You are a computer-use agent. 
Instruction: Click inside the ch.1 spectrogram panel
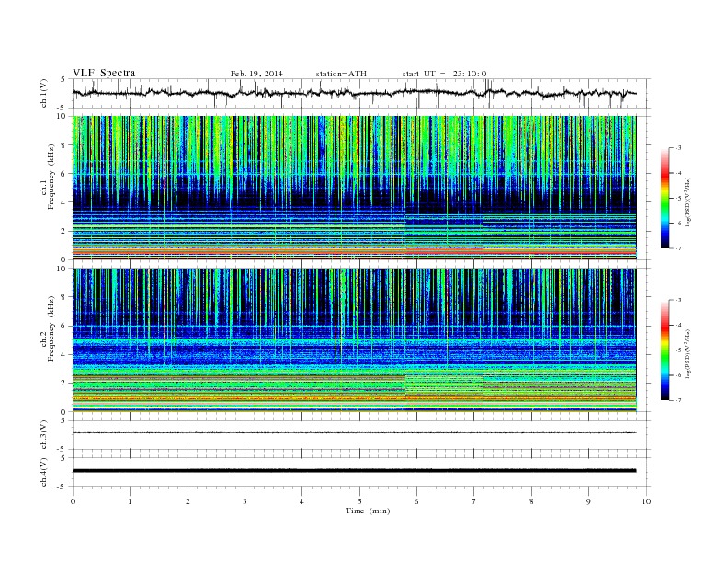pyautogui.click(x=354, y=188)
